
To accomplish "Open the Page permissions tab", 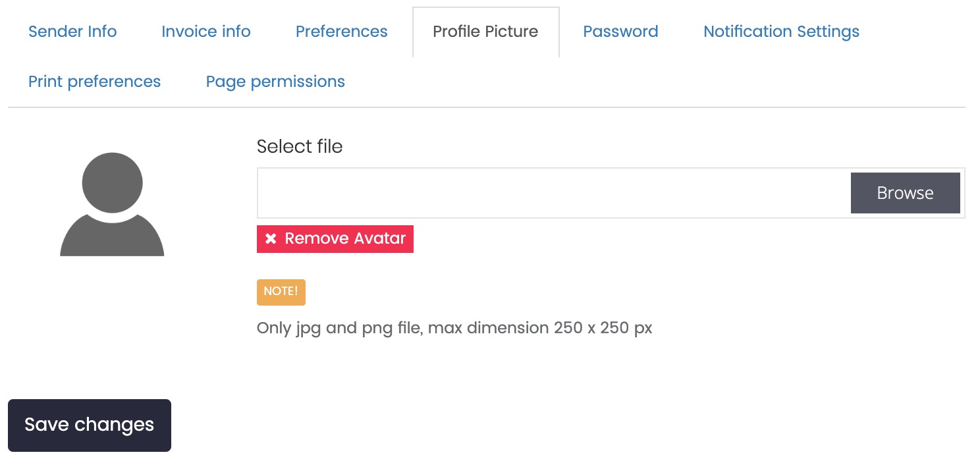I will pyautogui.click(x=275, y=82).
